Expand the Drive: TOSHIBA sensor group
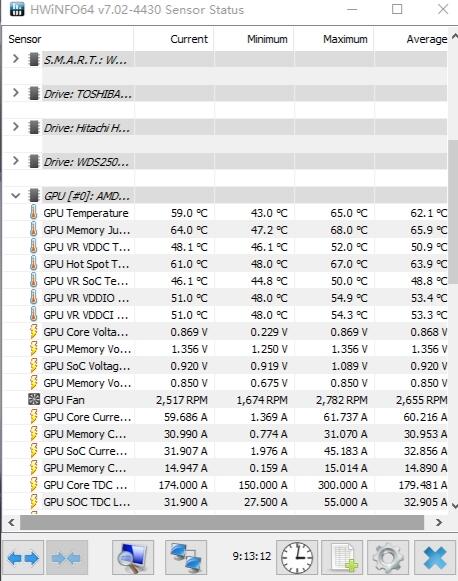 click(x=16, y=93)
